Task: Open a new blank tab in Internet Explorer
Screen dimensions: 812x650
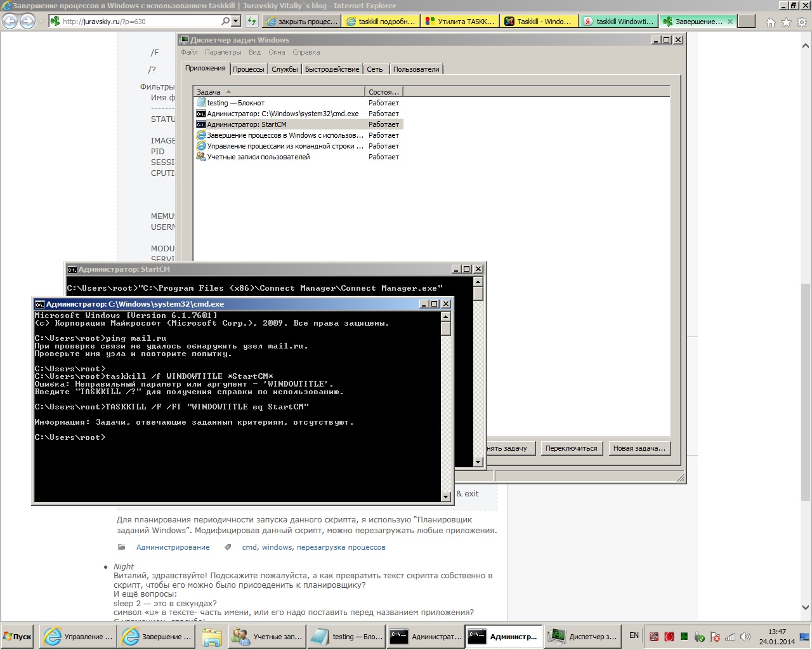Action: click(x=747, y=22)
